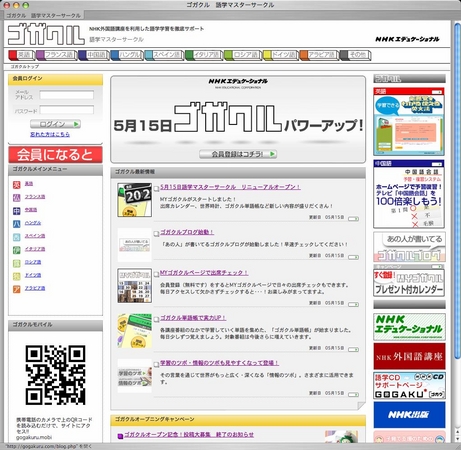Click the small icon beside the ゴガクルブログ始動 headline
The height and width of the screenshot is (450, 461).
[x=156, y=234]
